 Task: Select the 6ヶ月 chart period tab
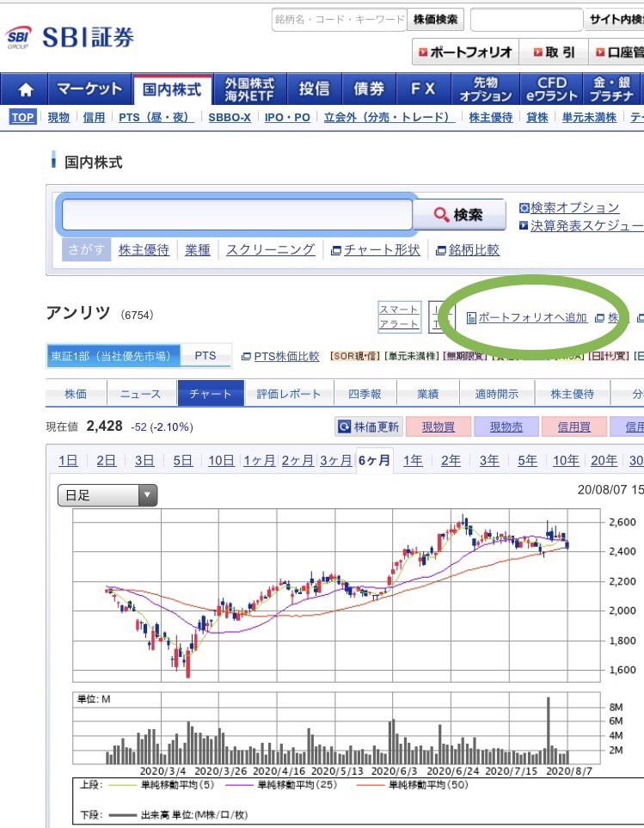tap(374, 461)
